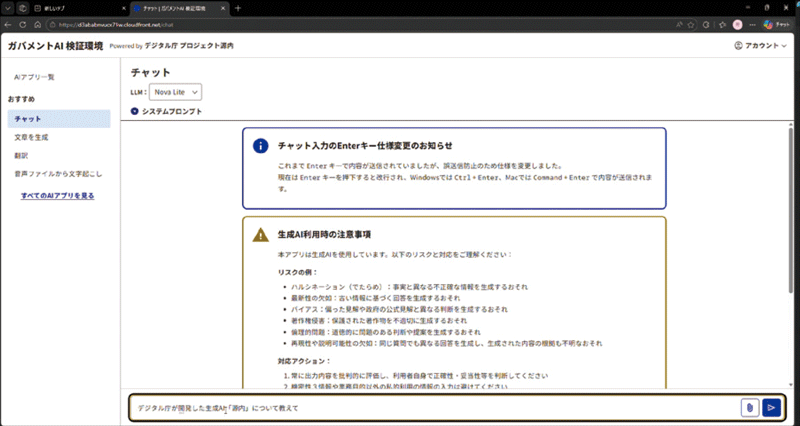Click the 対応アクション： subheading
The width and height of the screenshot is (800, 426).
304,361
